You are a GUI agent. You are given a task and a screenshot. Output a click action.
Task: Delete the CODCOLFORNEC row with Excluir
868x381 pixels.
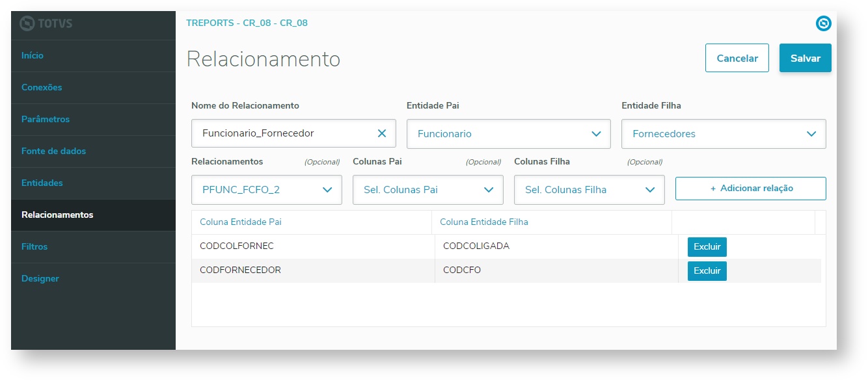point(707,247)
